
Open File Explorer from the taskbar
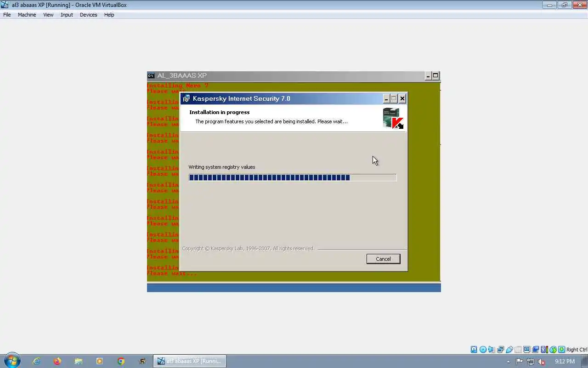tap(79, 361)
